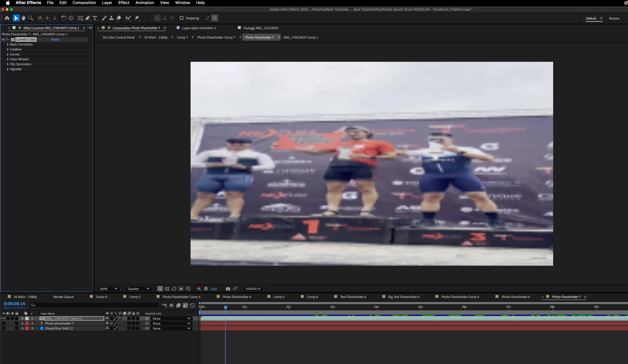Reset the Lumetri Color effect
This screenshot has width=628, height=364.
(x=55, y=39)
